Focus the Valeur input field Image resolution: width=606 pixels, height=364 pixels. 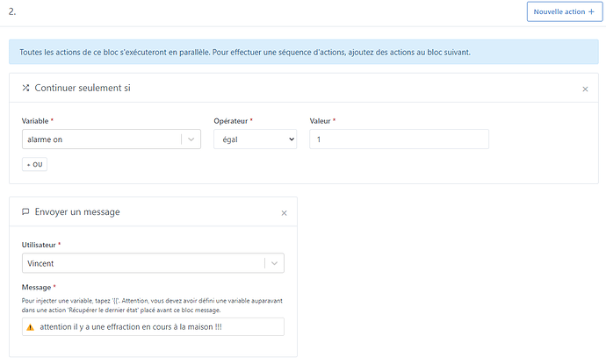(399, 139)
